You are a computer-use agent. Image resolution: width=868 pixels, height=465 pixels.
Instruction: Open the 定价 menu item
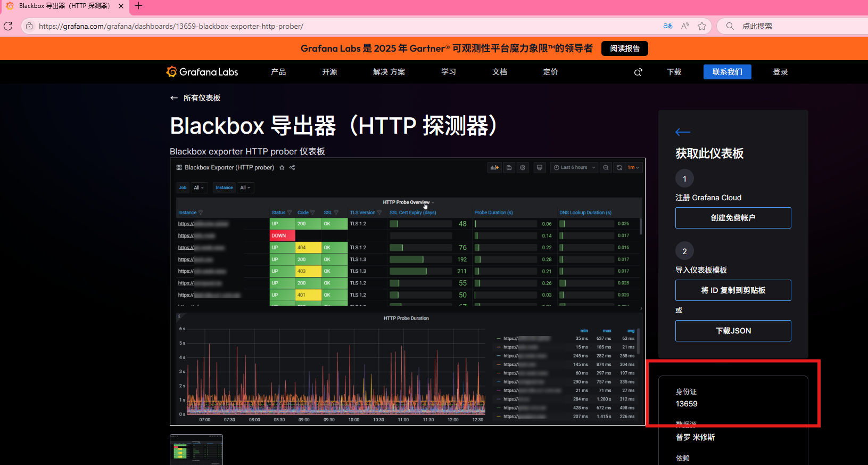point(550,72)
